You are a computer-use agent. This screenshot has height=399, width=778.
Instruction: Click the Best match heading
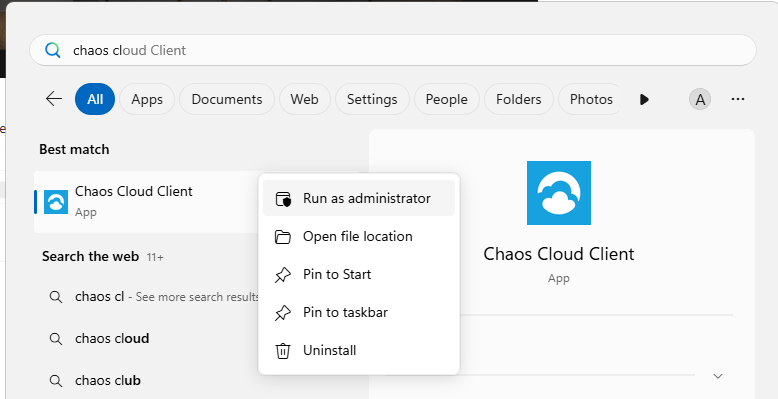[x=74, y=149]
